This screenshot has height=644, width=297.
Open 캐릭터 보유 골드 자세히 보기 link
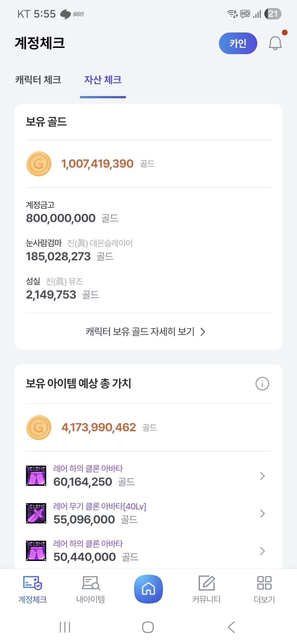[146, 332]
